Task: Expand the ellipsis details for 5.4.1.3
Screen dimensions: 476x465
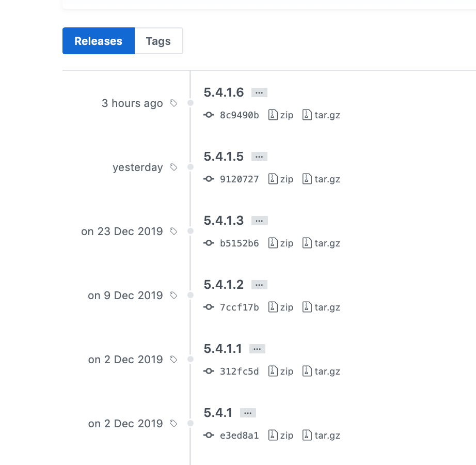Action: coord(259,221)
